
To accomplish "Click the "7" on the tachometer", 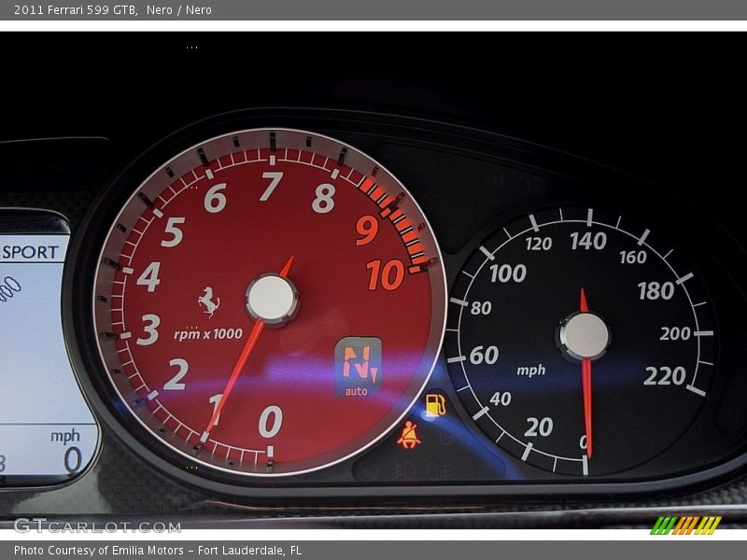I will click(272, 186).
